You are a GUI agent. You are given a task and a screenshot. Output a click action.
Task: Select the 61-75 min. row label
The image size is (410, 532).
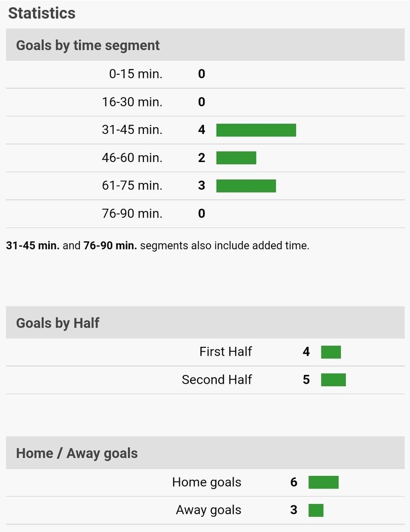pyautogui.click(x=132, y=186)
